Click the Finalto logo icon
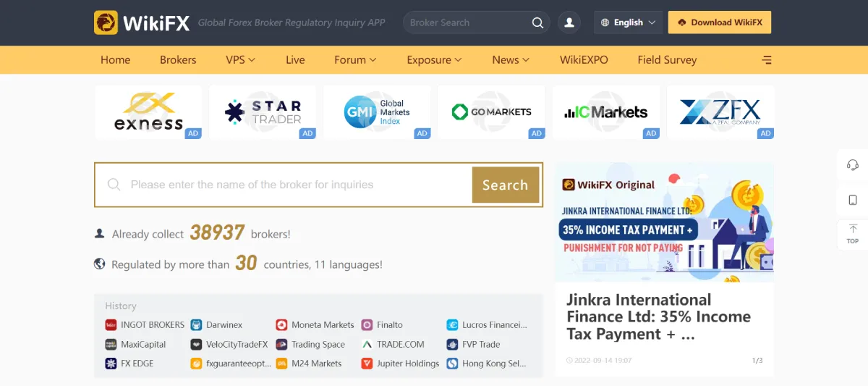Viewport: 868px width, 386px height. coord(367,325)
